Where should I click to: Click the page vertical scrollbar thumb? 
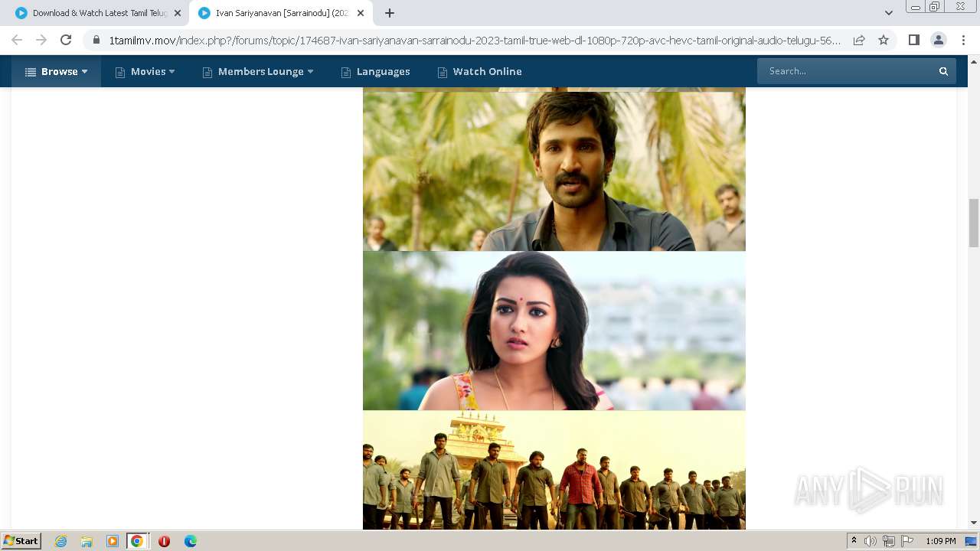point(974,223)
